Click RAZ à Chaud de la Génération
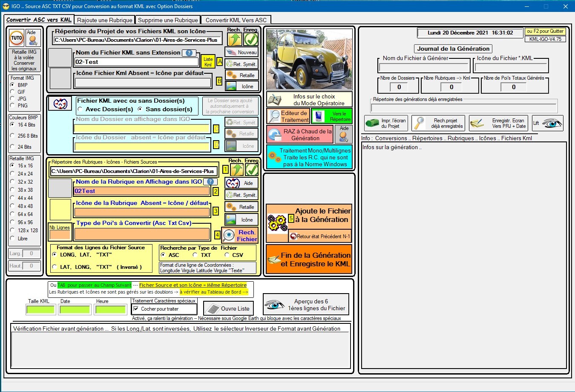Screen dimensions: 575x392 [300, 135]
